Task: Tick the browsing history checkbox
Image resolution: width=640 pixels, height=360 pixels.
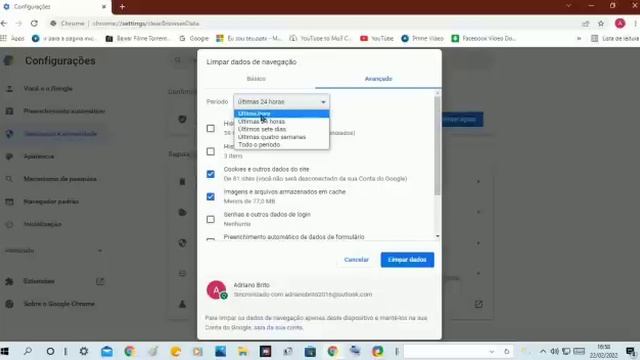Action: [211, 129]
